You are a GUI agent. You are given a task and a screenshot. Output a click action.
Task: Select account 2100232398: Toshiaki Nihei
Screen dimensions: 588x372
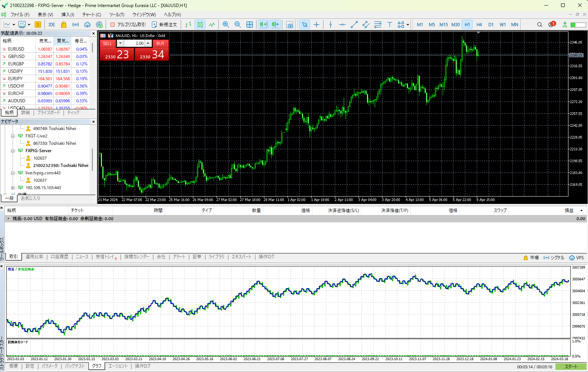(61, 165)
